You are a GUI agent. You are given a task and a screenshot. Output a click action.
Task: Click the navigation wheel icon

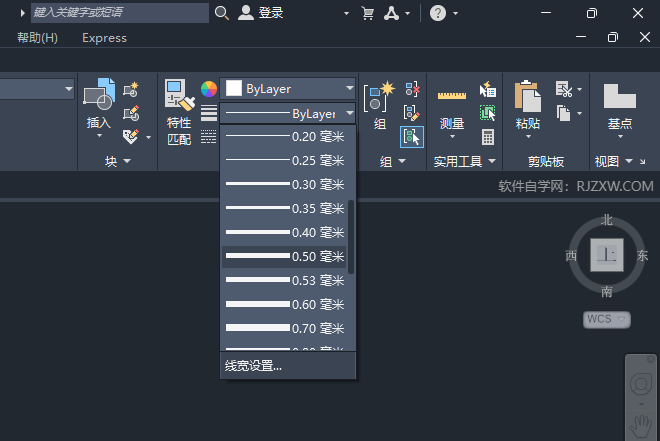(641, 384)
